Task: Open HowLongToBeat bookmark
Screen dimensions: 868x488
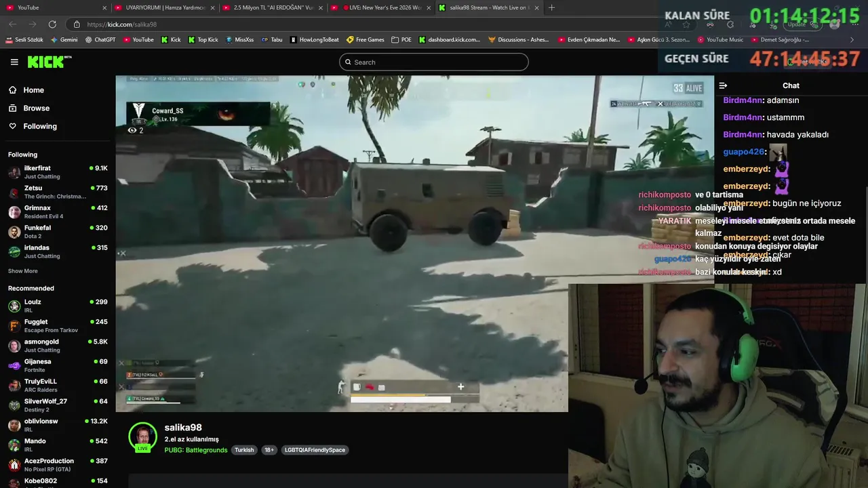Action: (x=314, y=40)
